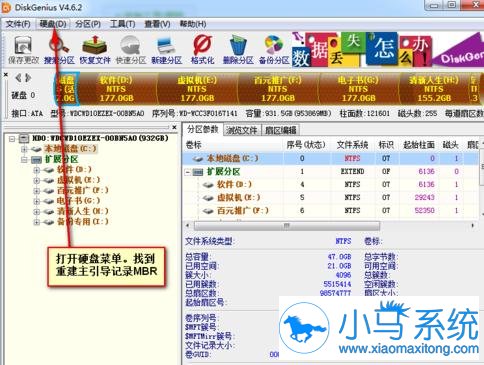The width and height of the screenshot is (484, 365).
Task: Expand 虚拟机(E:) node in the tree
Action: pyautogui.click(x=36, y=180)
